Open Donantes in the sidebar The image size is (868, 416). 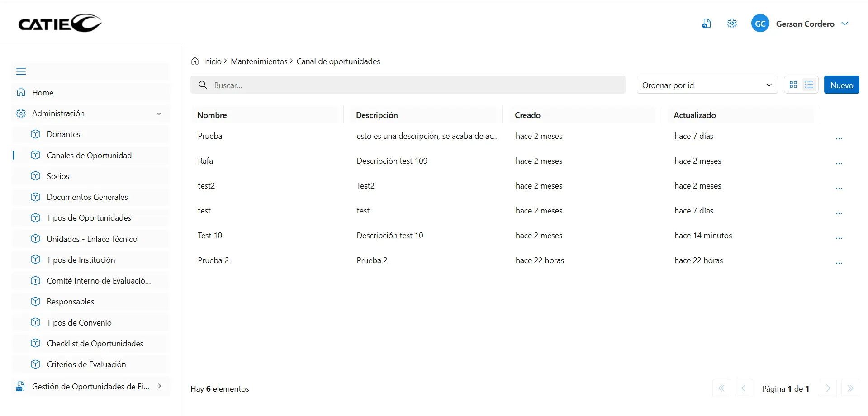(63, 134)
